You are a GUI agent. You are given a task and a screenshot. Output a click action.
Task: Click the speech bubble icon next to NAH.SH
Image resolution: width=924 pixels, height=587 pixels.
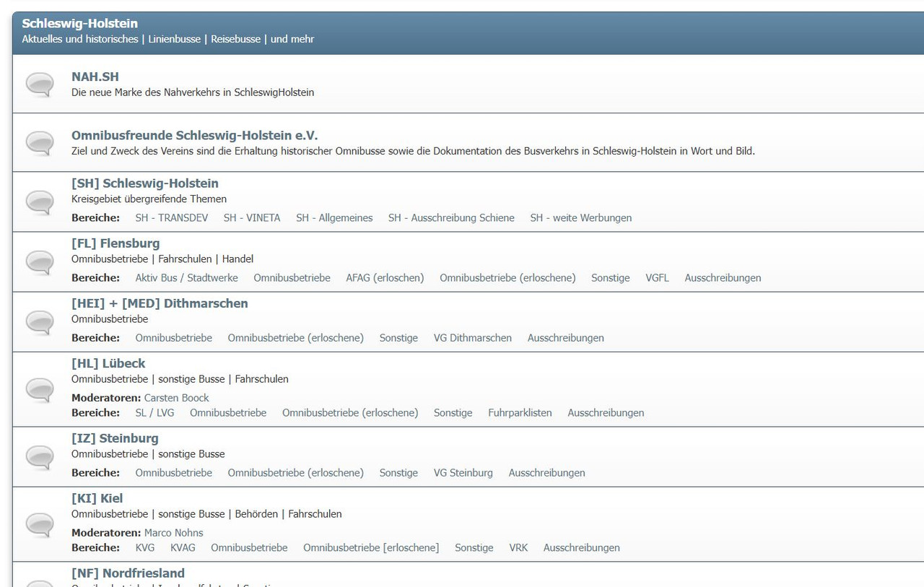pos(40,84)
